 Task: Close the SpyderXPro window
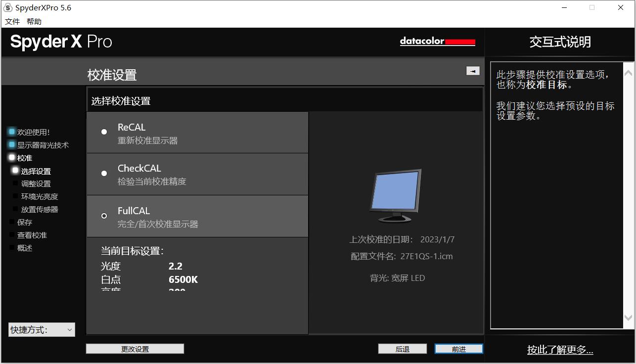tap(621, 7)
